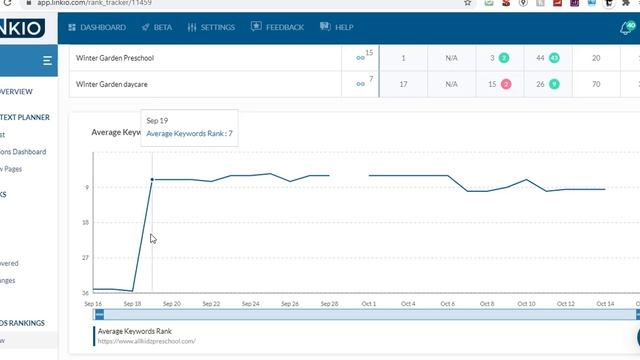
Task: Open the Beta menu item
Action: click(157, 27)
